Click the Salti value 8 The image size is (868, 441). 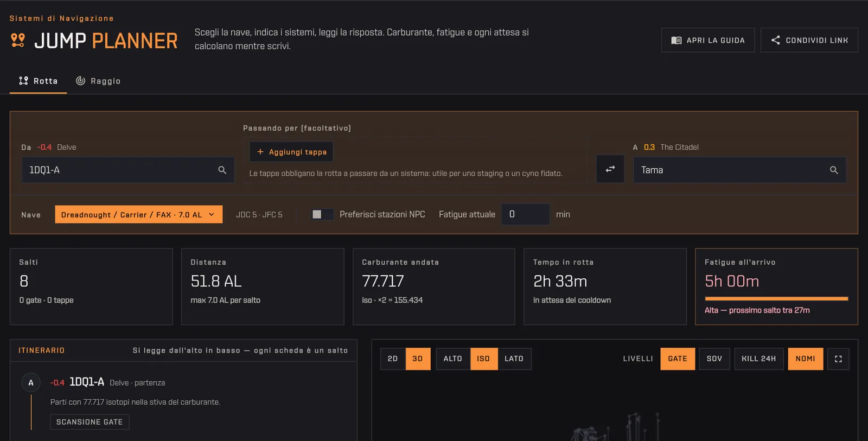click(x=24, y=281)
